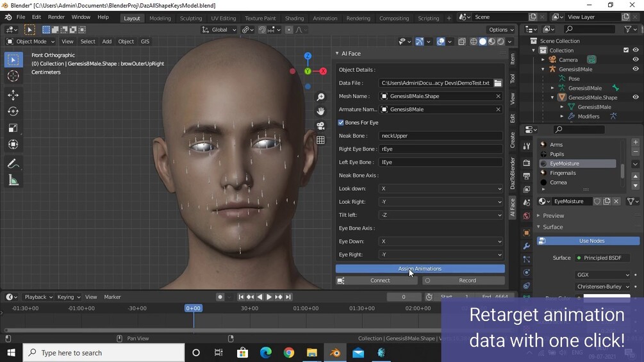This screenshot has height=362, width=644.
Task: Toggle Camera visibility in outliner
Action: point(636,60)
